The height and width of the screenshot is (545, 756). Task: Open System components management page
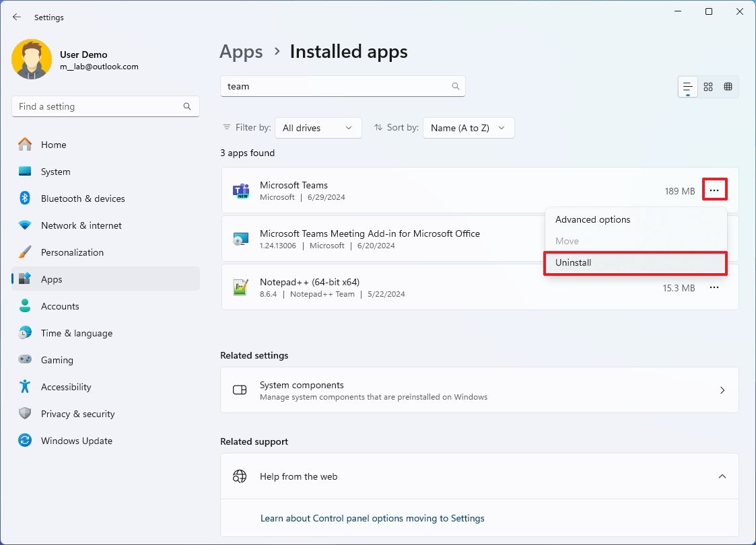(x=479, y=390)
